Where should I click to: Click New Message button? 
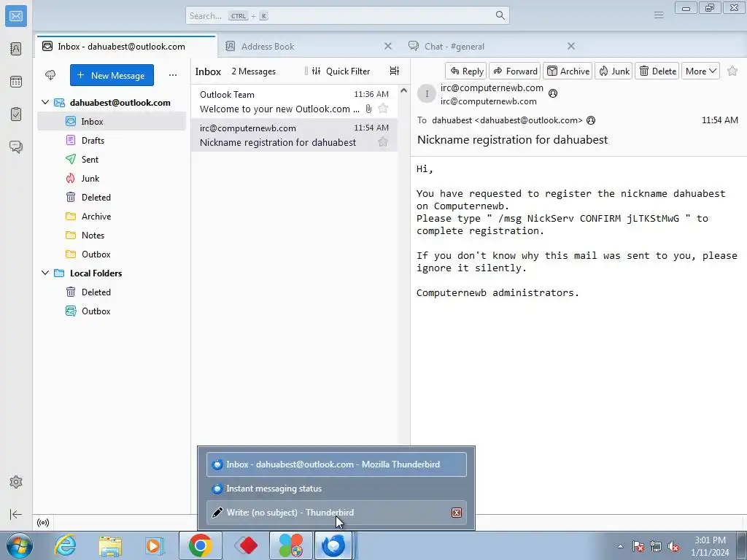coord(112,75)
